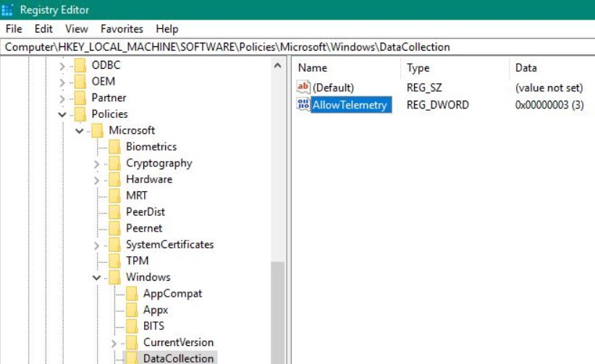This screenshot has height=364, width=595.
Task: Select the ODBC tree label
Action: 106,65
